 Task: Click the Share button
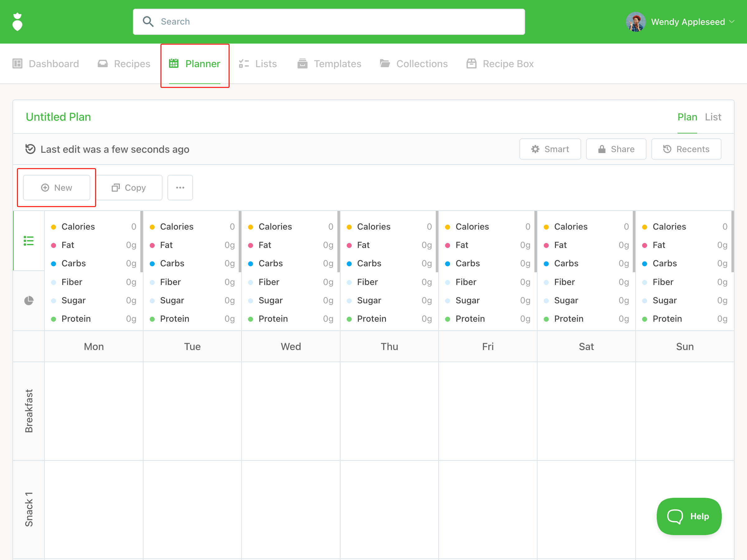point(616,149)
